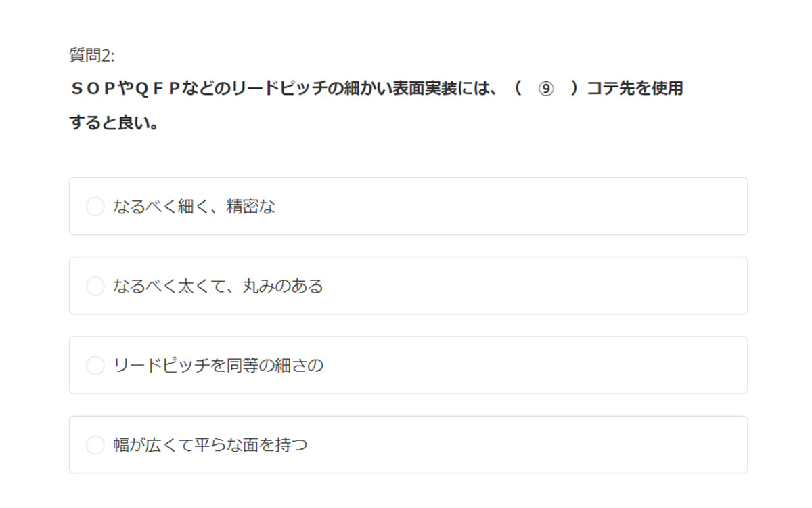Click the すると良い。 line of the question
The height and width of the screenshot is (508, 812).
114,123
